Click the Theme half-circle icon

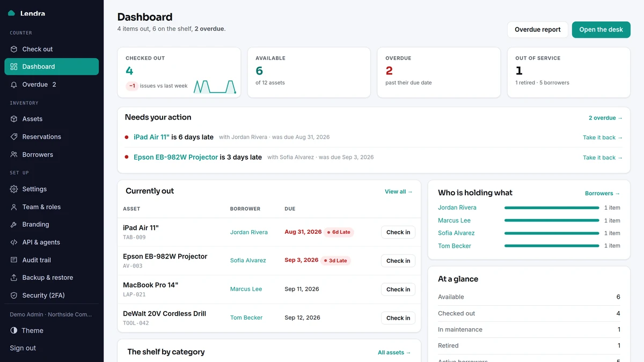(x=14, y=330)
